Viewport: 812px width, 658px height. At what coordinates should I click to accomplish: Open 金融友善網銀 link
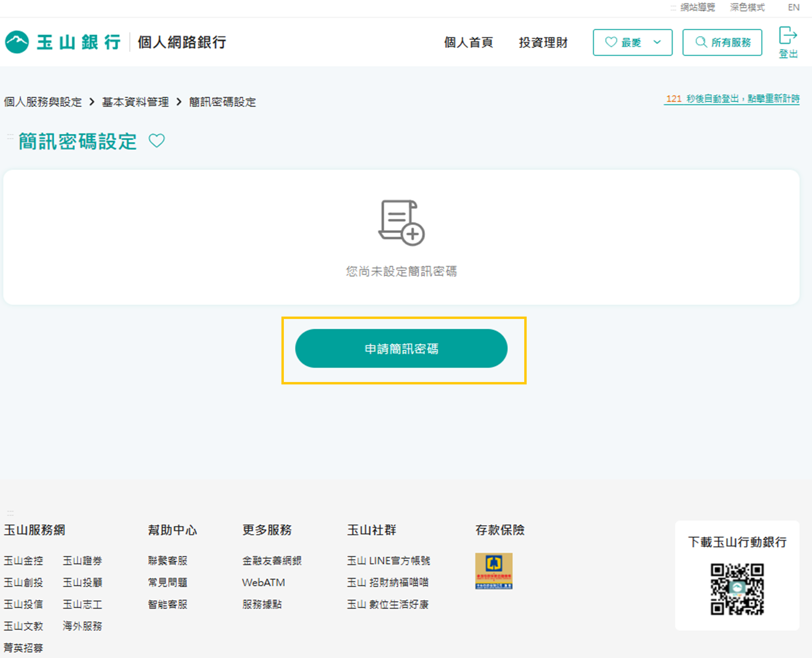pyautogui.click(x=272, y=560)
